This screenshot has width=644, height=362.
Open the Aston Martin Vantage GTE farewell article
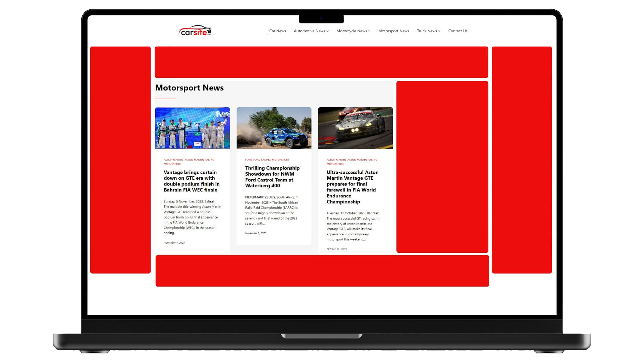(352, 187)
